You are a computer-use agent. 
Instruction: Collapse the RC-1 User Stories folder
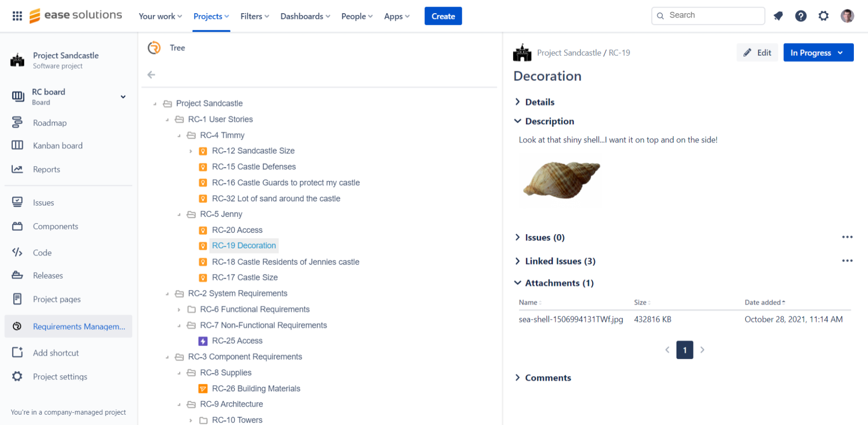[167, 120]
